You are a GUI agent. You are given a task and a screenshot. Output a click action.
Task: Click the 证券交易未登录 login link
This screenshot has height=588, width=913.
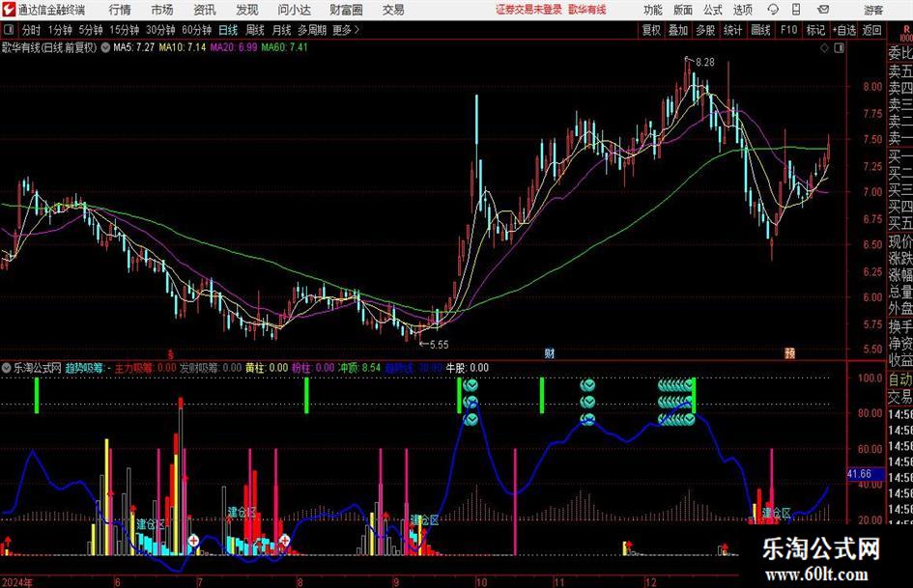tap(528, 10)
